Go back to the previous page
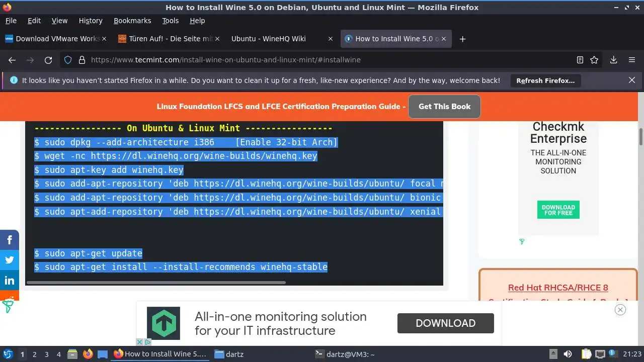 tap(12, 60)
